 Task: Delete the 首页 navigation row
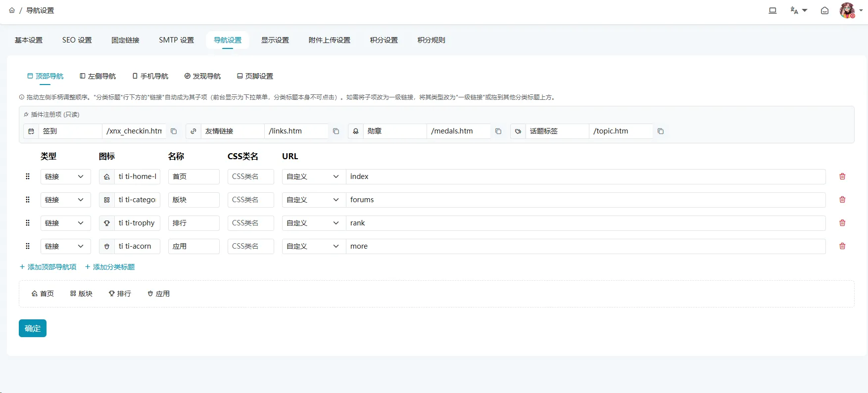(x=842, y=176)
